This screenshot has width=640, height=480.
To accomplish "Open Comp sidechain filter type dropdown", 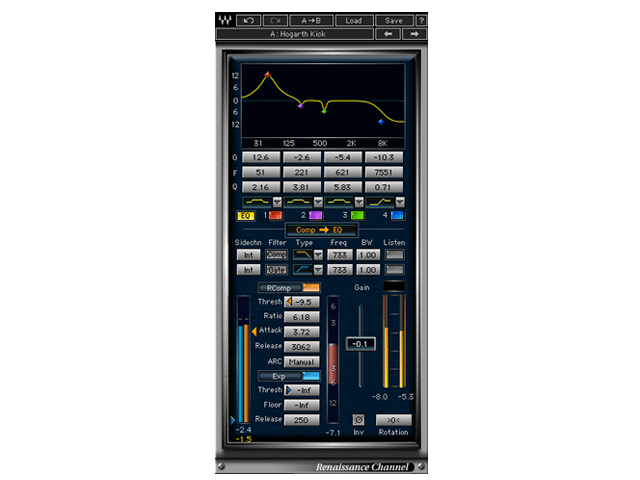I will click(x=318, y=255).
